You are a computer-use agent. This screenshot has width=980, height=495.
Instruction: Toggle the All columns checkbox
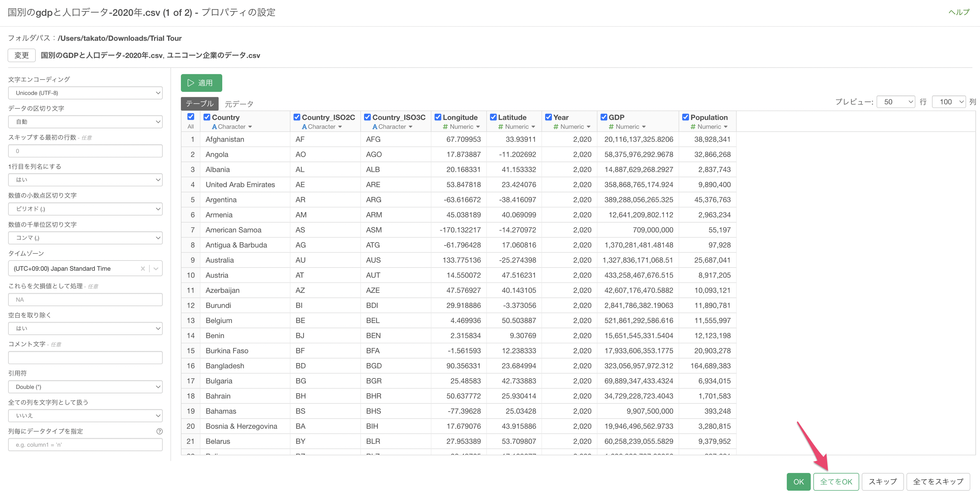point(191,117)
